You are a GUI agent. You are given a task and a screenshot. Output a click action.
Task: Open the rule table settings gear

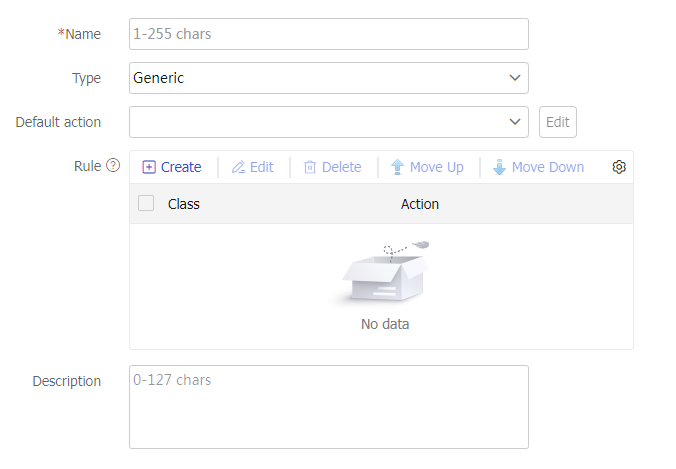[619, 167]
